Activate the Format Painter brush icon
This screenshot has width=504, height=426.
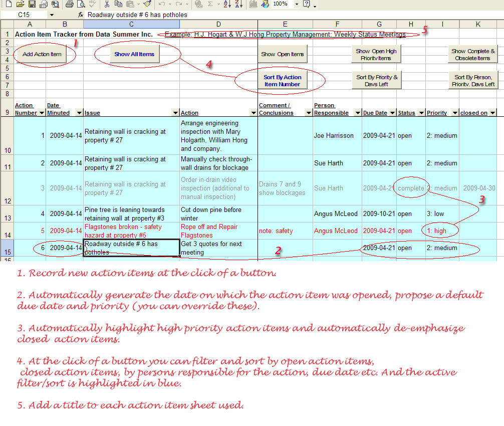(147, 4)
